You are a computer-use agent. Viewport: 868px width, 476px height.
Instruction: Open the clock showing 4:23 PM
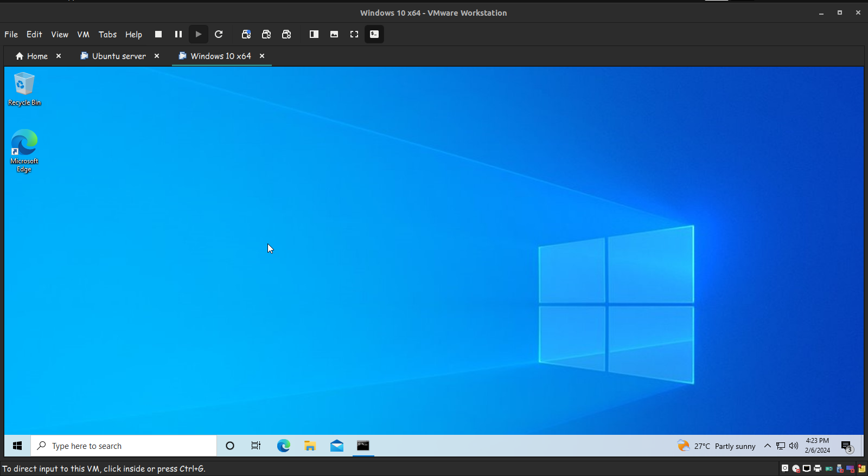click(x=818, y=446)
